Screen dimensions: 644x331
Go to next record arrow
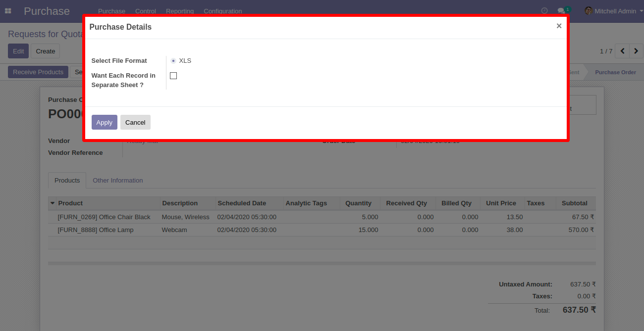click(636, 51)
